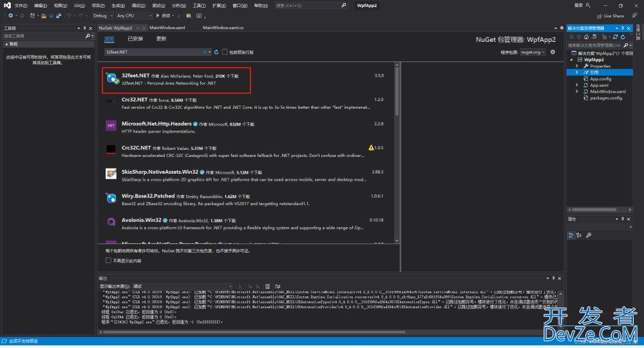Select the 浏览 NuGet tab
This screenshot has height=348, width=644.
109,39
